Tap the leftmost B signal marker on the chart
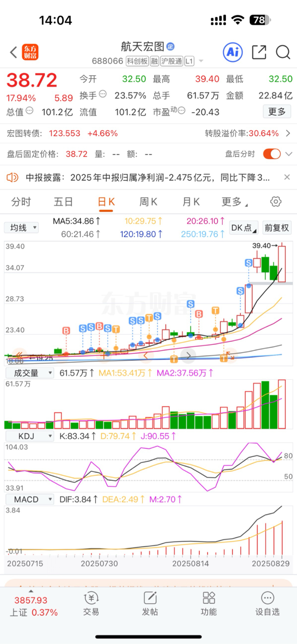 click(66, 331)
